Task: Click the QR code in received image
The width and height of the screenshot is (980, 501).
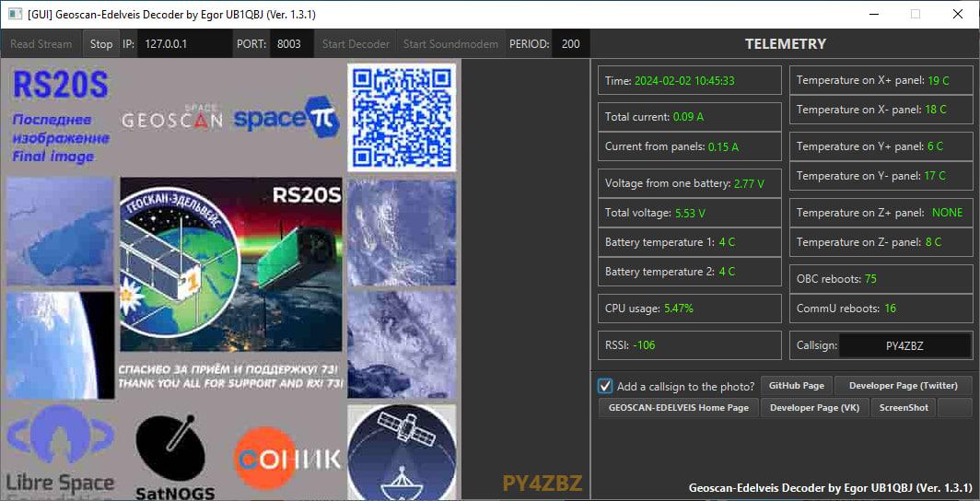Action: pyautogui.click(x=402, y=117)
